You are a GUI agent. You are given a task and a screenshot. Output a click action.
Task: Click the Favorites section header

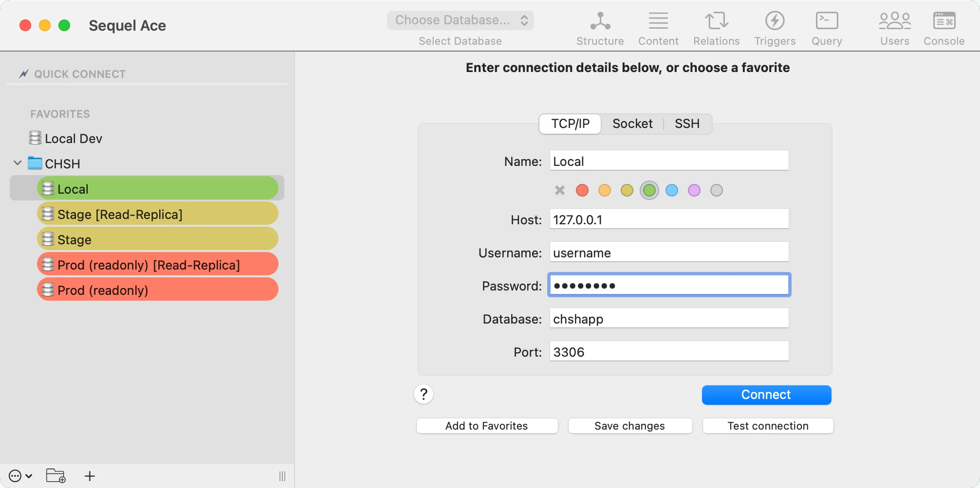tap(60, 114)
